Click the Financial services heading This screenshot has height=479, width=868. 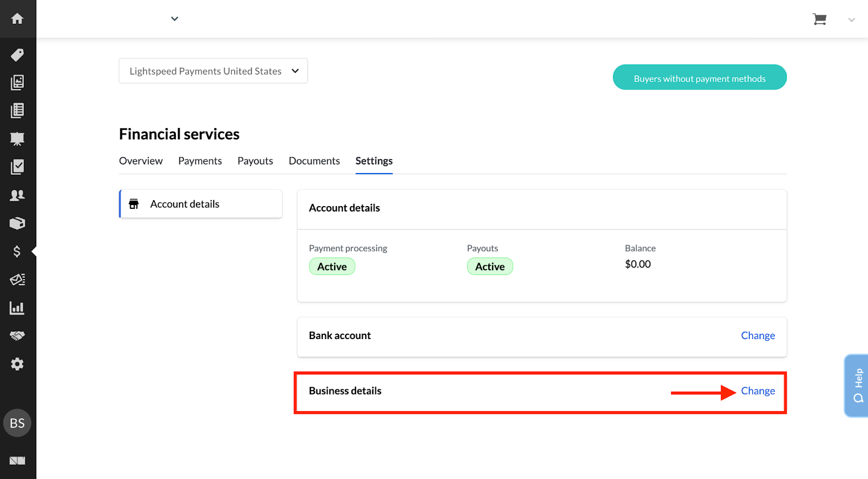coord(180,134)
